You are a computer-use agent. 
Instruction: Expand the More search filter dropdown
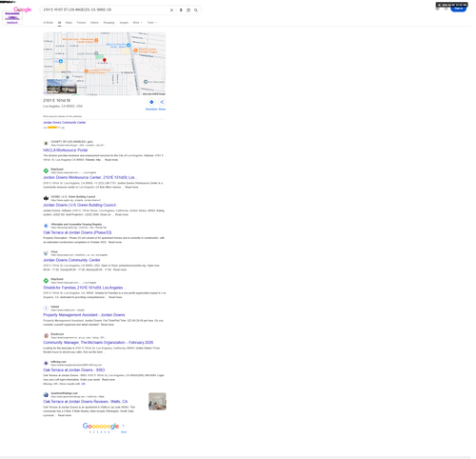(137, 23)
